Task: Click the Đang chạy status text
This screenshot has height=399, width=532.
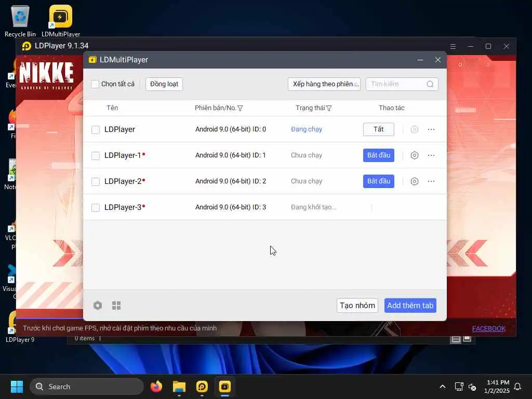Action: click(307, 129)
